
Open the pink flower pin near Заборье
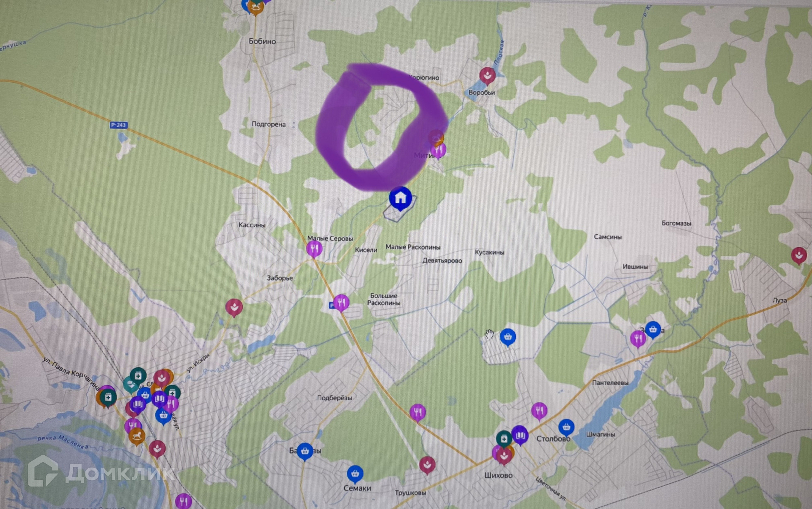[x=234, y=307]
